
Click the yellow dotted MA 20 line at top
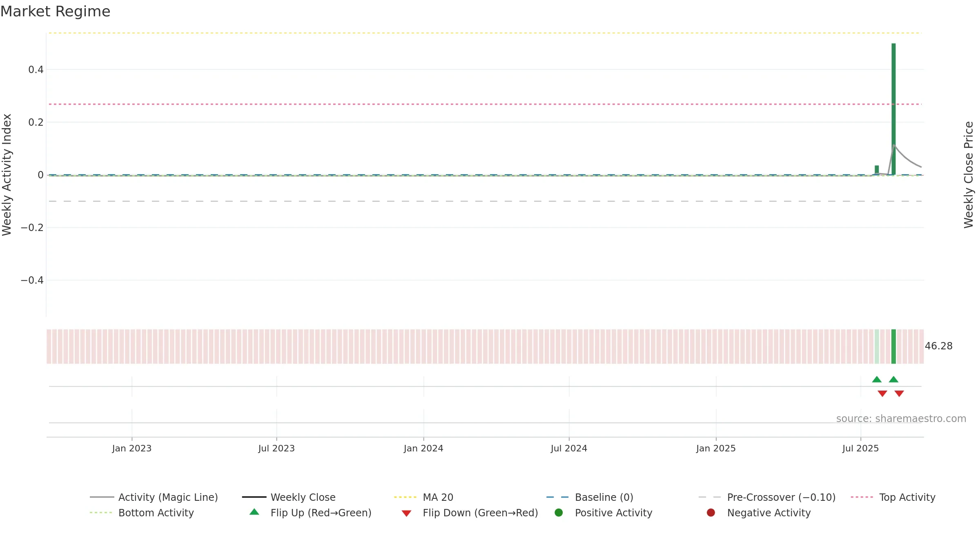(485, 33)
